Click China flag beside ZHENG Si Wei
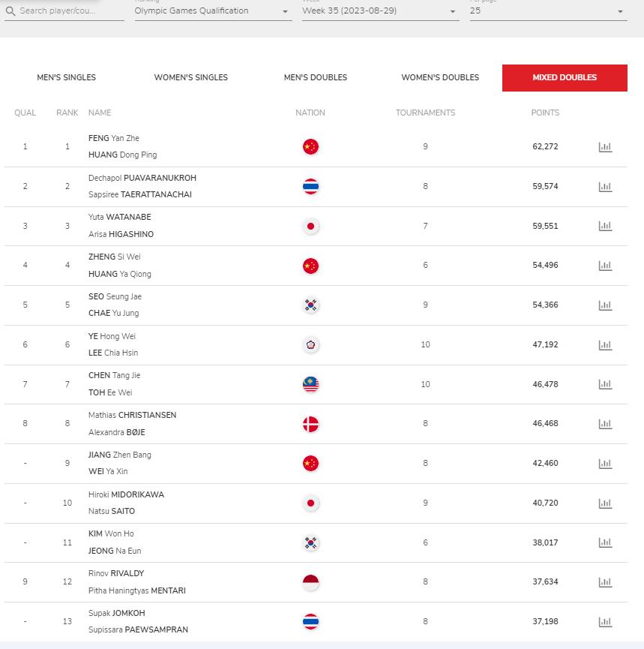 pyautogui.click(x=310, y=266)
